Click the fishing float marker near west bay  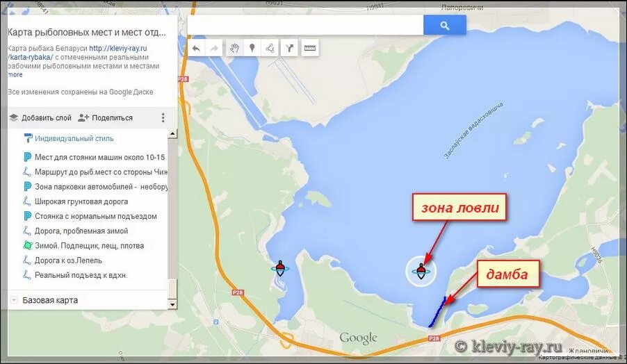click(280, 268)
